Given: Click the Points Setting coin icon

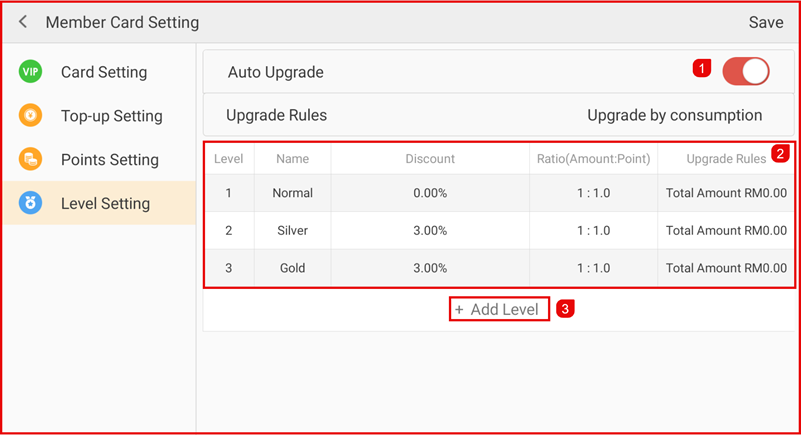Looking at the screenshot, I should pos(31,160).
